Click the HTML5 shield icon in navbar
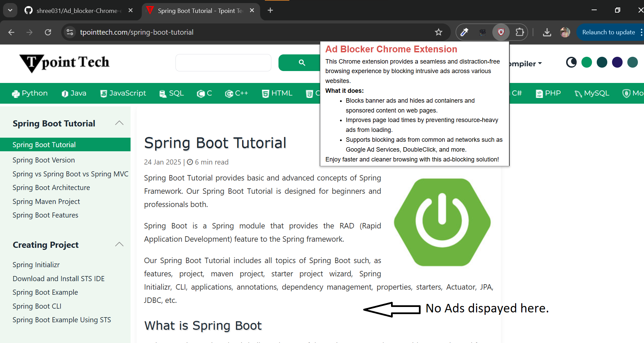This screenshot has height=343, width=644. coord(266,94)
